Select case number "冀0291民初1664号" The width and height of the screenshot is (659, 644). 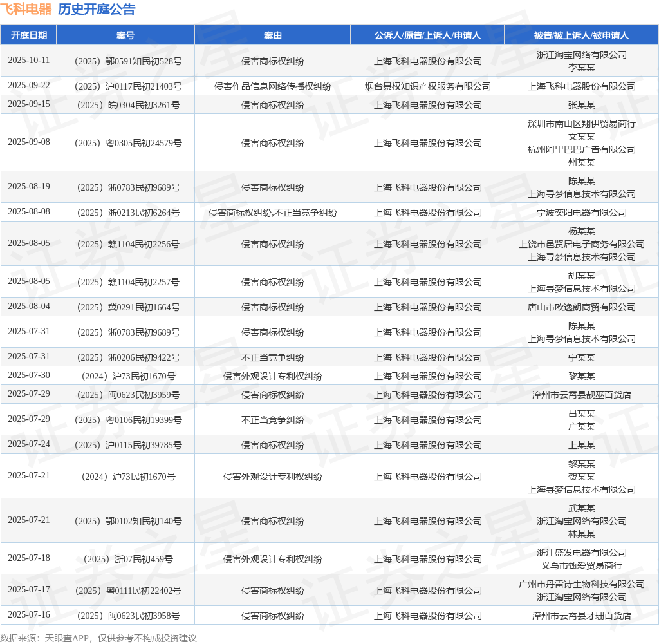[128, 307]
